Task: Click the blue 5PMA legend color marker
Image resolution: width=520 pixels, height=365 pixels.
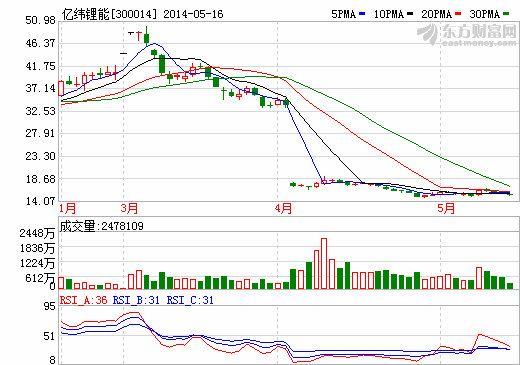Action: pyautogui.click(x=362, y=14)
